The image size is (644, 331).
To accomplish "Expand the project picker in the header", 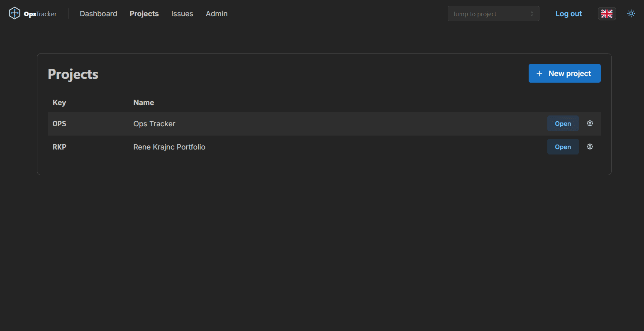I will point(493,13).
